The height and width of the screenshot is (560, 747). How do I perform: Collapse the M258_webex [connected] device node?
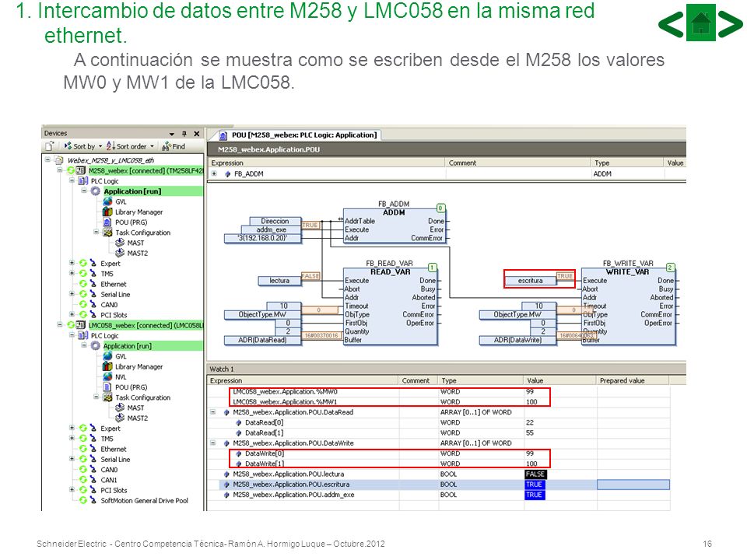(60, 170)
